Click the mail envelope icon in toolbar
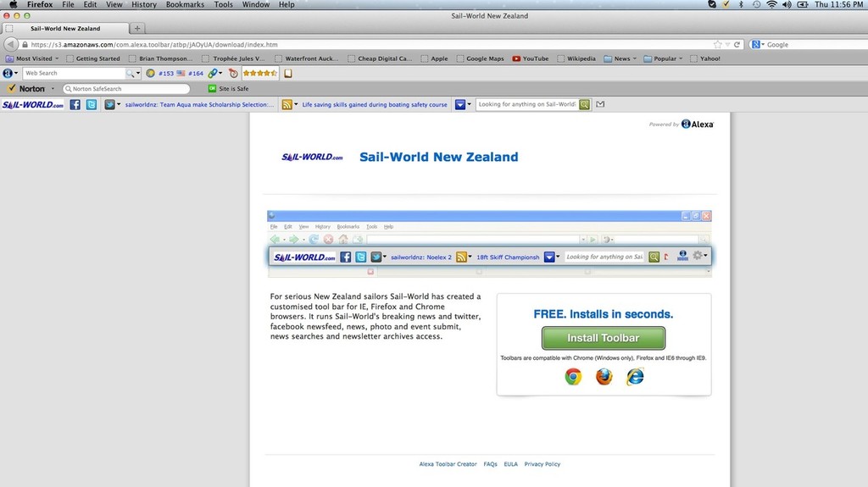The width and height of the screenshot is (868, 487). coord(600,104)
